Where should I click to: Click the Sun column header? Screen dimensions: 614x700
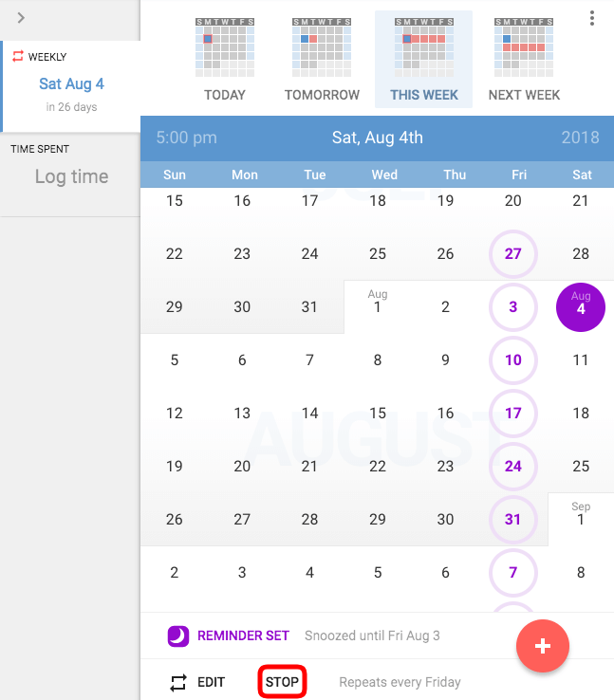click(x=175, y=175)
